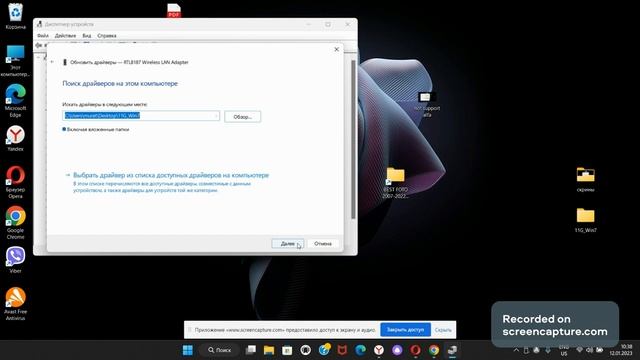Select the white file icon near wallpaper top

[427, 104]
